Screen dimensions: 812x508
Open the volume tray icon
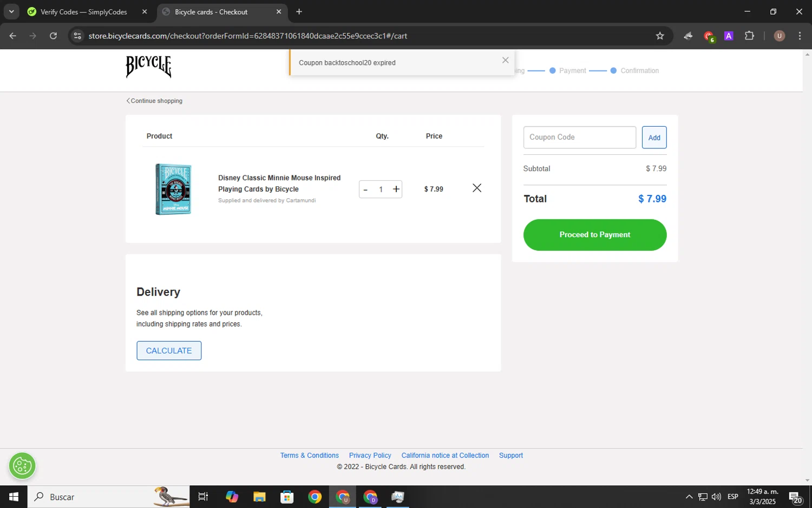tap(716, 497)
